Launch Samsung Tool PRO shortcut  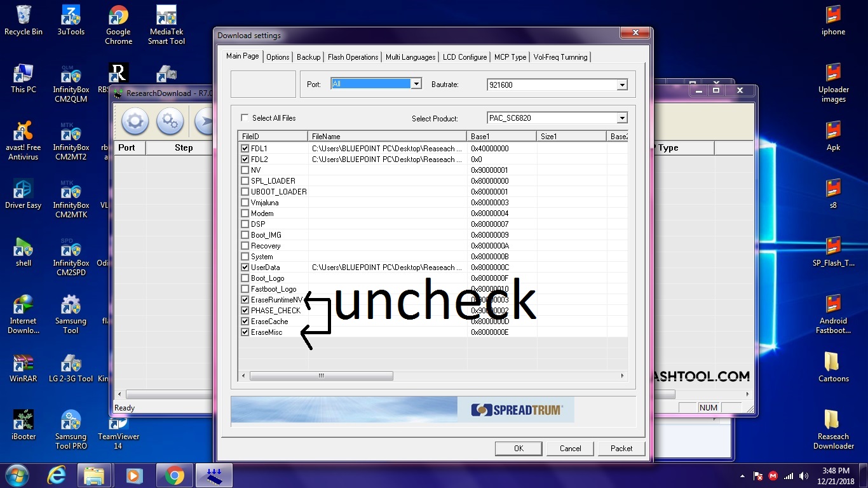[x=71, y=430]
